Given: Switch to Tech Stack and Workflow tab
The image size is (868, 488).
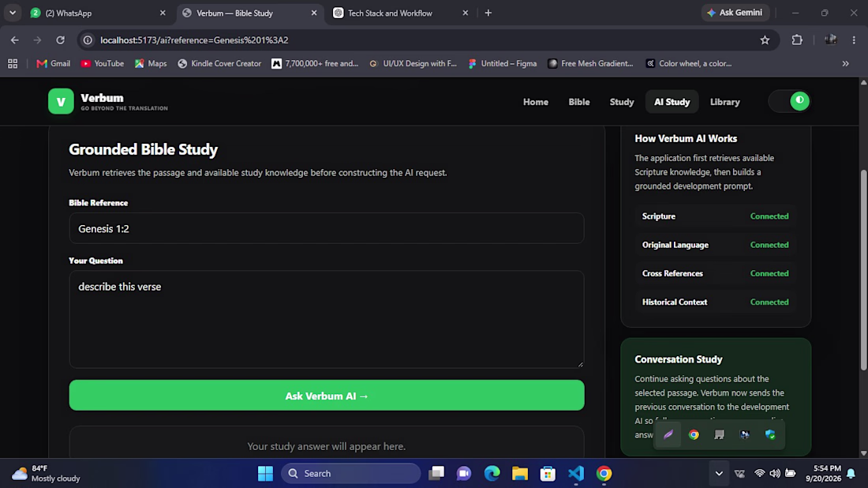Looking at the screenshot, I should (x=400, y=13).
